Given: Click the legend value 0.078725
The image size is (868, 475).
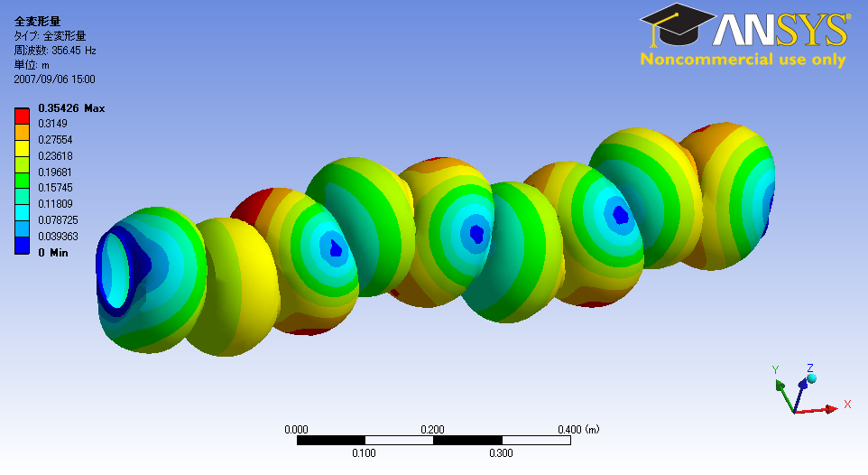Looking at the screenshot, I should pyautogui.click(x=58, y=219).
